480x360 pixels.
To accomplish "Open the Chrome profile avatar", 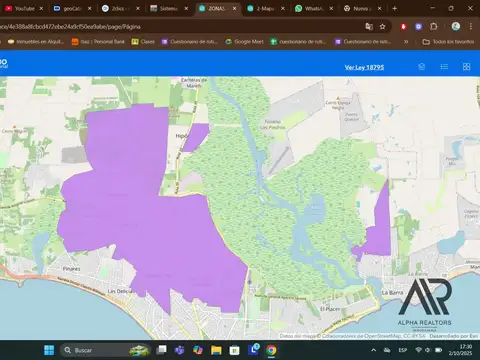I will [456, 26].
